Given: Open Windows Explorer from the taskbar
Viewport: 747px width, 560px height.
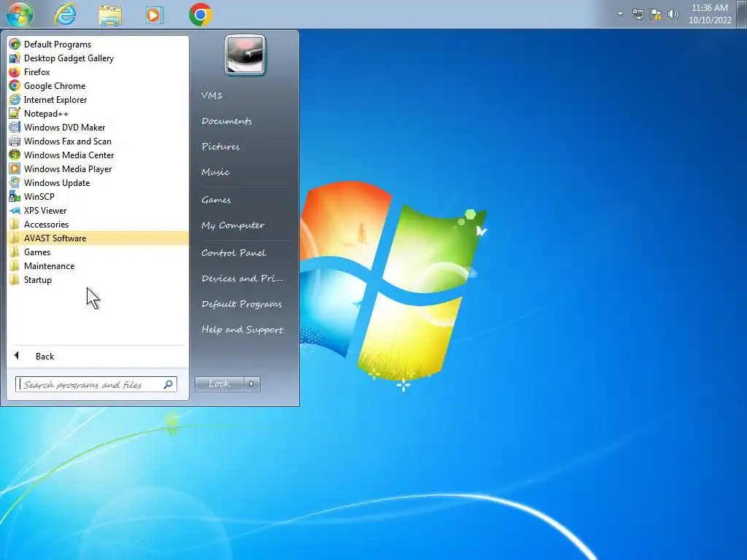Looking at the screenshot, I should coord(110,15).
